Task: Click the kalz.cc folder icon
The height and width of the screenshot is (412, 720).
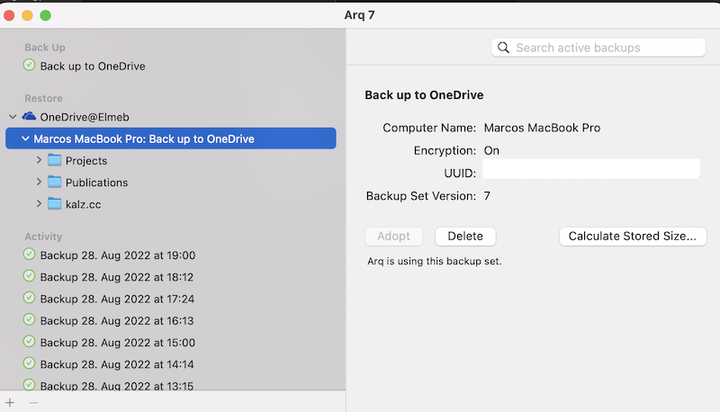Action: tap(55, 203)
